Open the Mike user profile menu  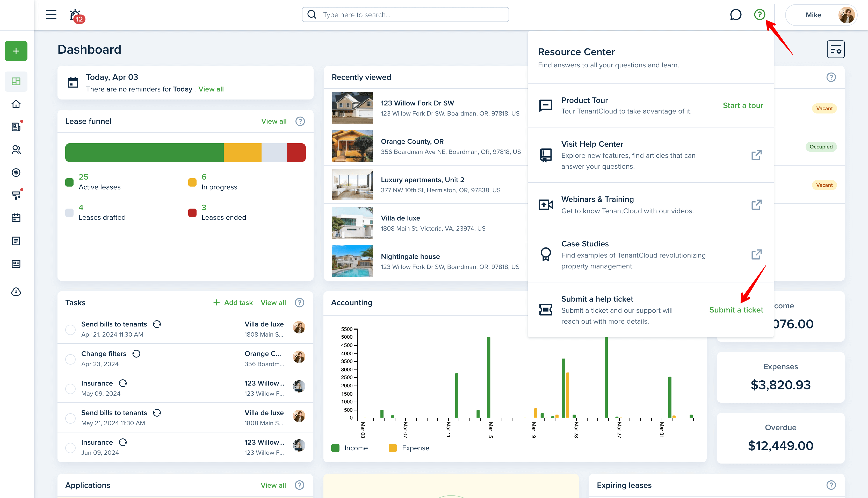[x=821, y=15]
